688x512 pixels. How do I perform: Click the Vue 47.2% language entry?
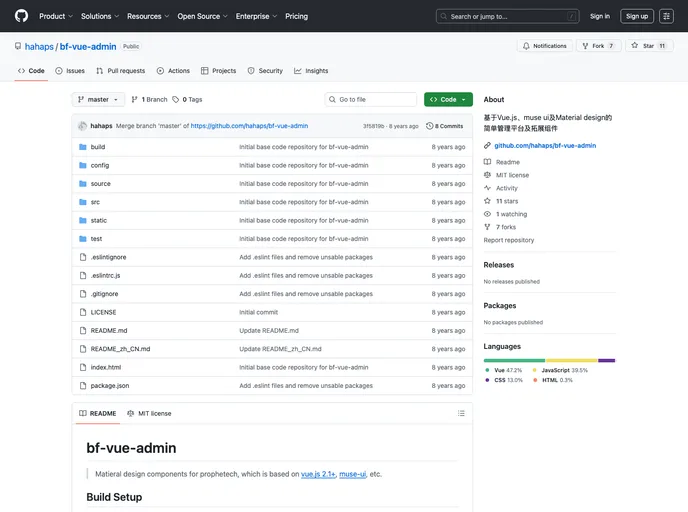click(x=504, y=370)
